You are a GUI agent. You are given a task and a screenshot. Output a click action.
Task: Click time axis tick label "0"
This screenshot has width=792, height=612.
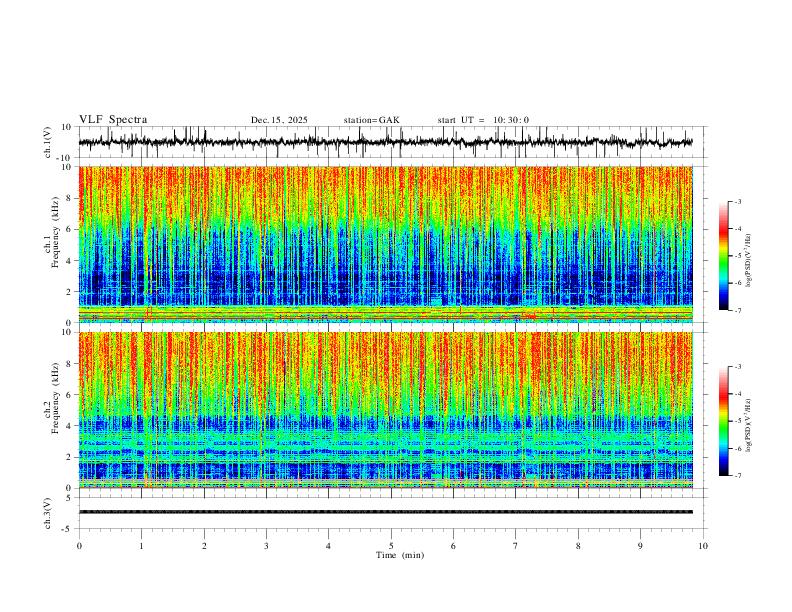(x=79, y=546)
